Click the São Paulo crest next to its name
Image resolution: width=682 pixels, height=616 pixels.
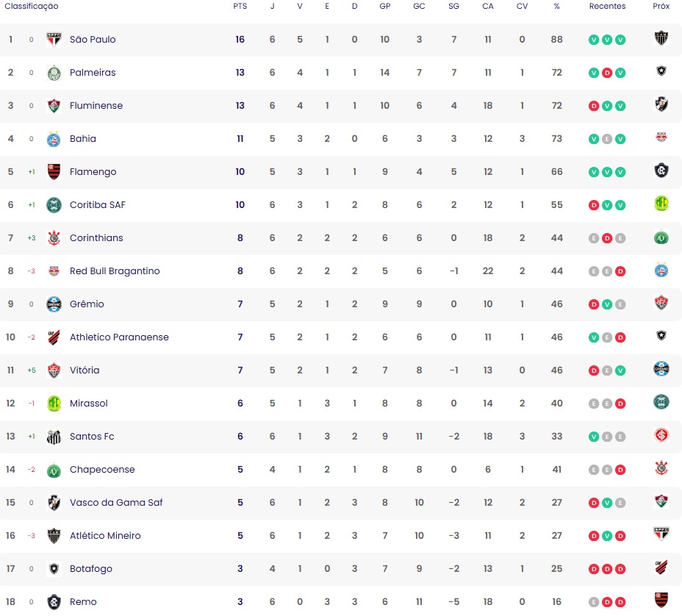click(x=54, y=40)
